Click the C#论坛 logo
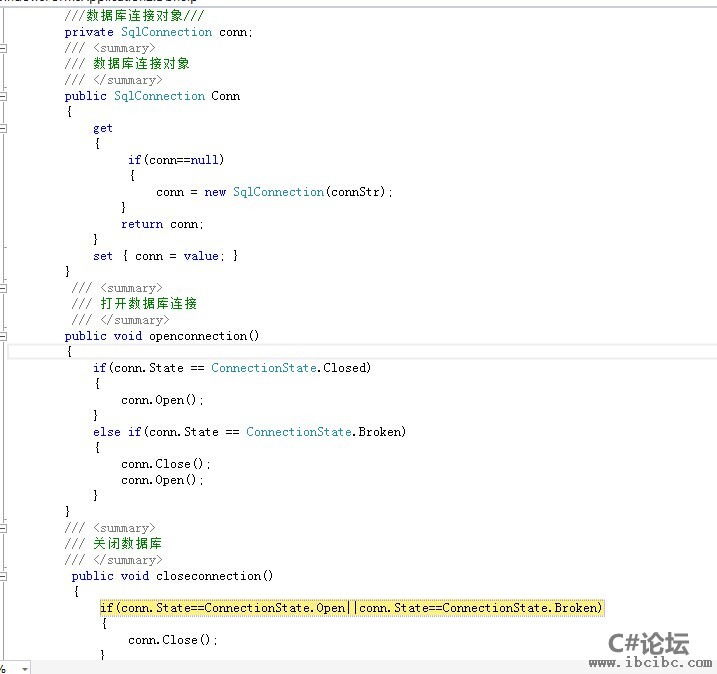 click(x=648, y=642)
